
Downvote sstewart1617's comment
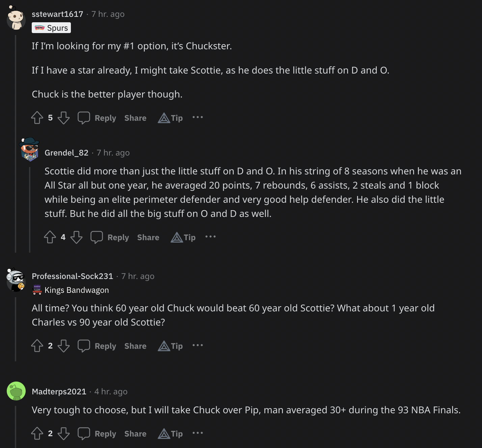pyautogui.click(x=63, y=118)
